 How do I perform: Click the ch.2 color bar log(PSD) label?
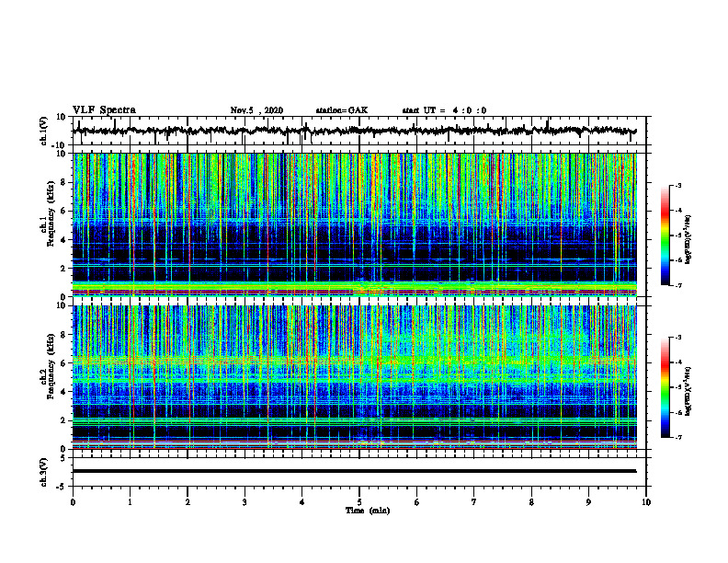pyautogui.click(x=688, y=389)
